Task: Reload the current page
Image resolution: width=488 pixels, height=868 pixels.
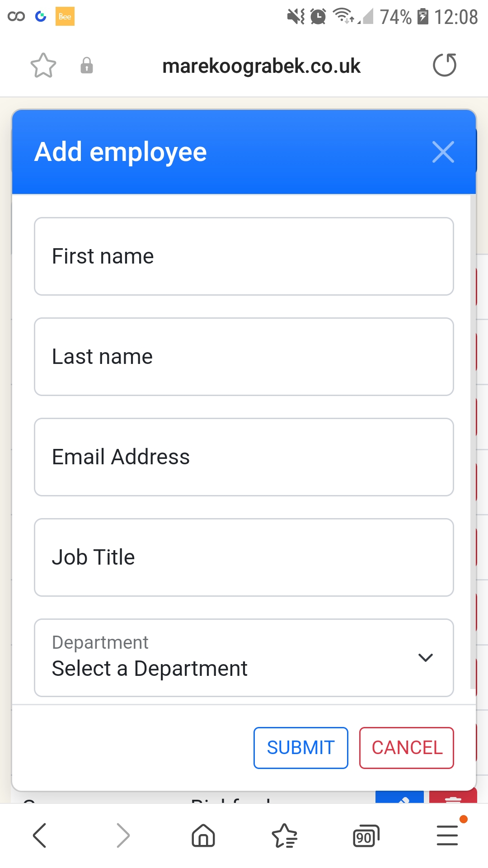Action: tap(444, 65)
